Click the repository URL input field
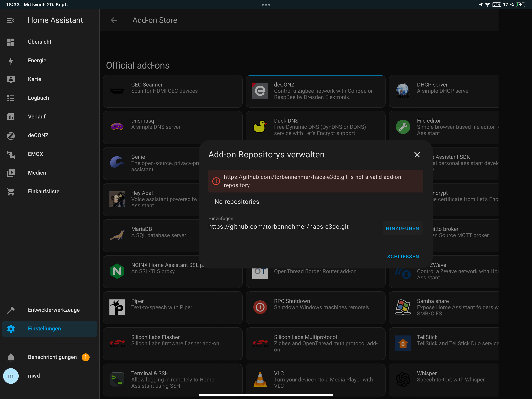This screenshot has width=532, height=399. point(293,227)
